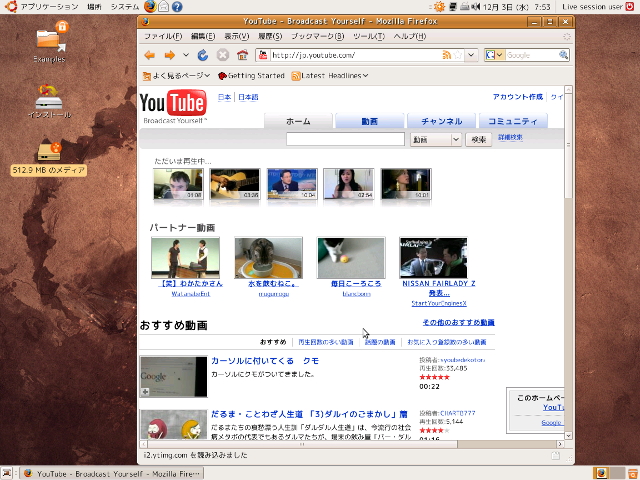This screenshot has height=480, width=640.
Task: Click the address bar URL field
Action: (356, 55)
